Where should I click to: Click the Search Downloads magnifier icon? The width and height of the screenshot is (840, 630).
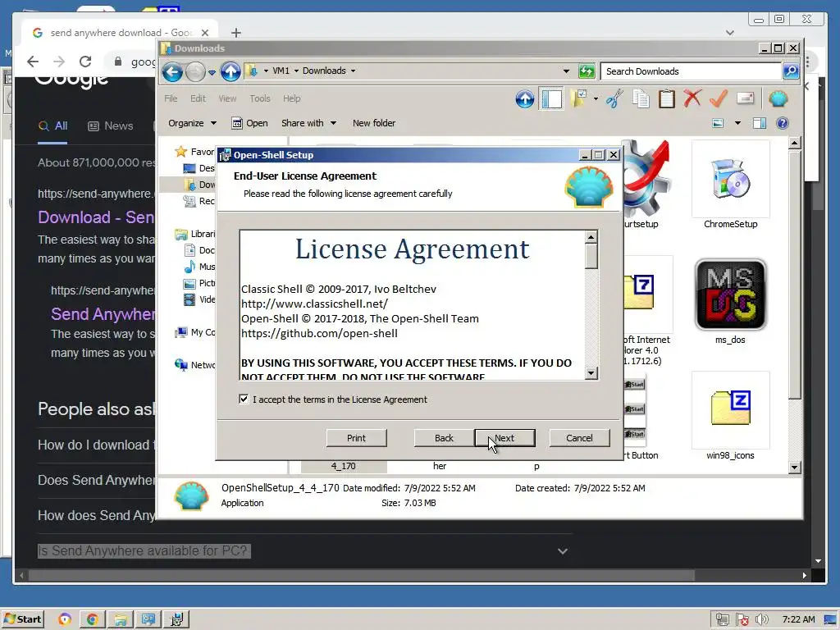pyautogui.click(x=791, y=71)
